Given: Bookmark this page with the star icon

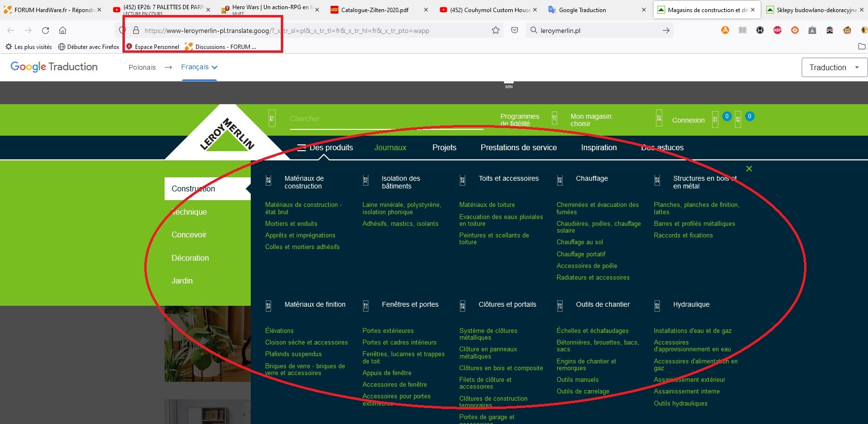Looking at the screenshot, I should click(495, 31).
